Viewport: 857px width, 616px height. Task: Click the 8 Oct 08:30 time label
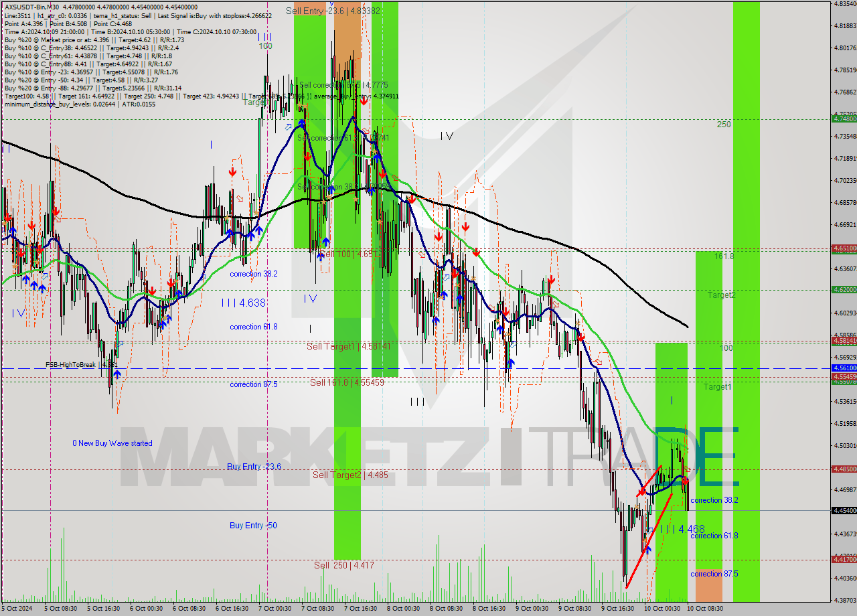click(x=446, y=609)
